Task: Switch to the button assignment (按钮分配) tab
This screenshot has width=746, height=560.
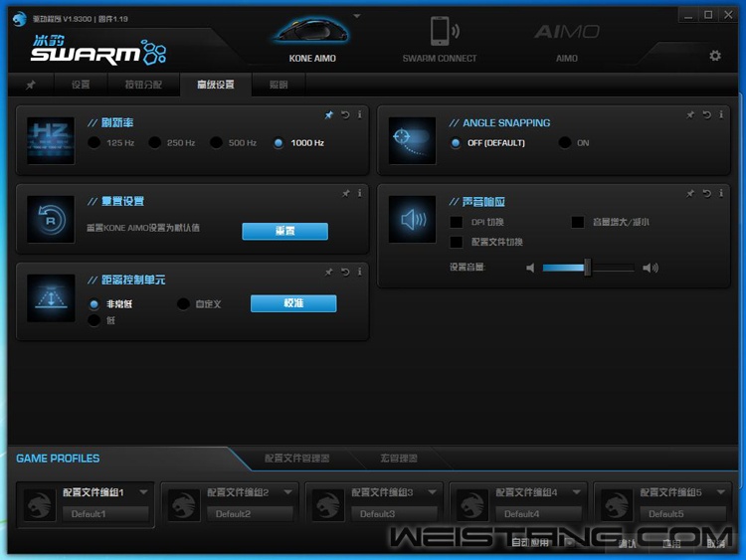Action: click(143, 85)
